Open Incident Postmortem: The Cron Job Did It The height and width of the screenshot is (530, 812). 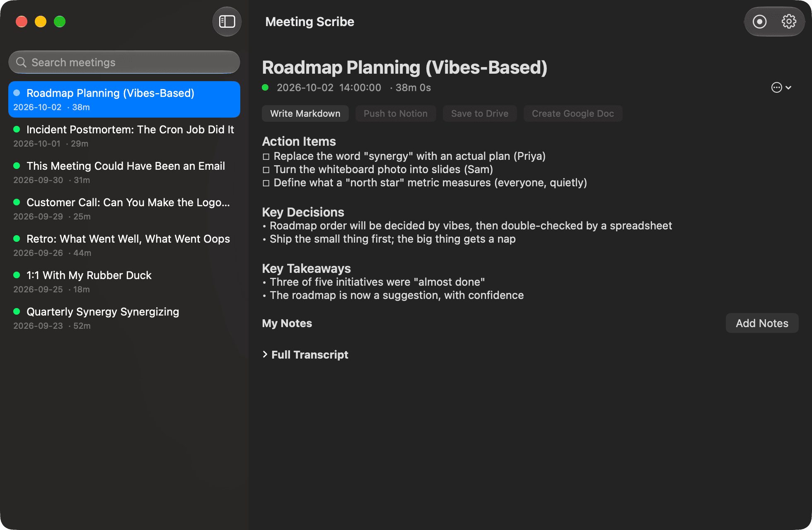pos(124,136)
